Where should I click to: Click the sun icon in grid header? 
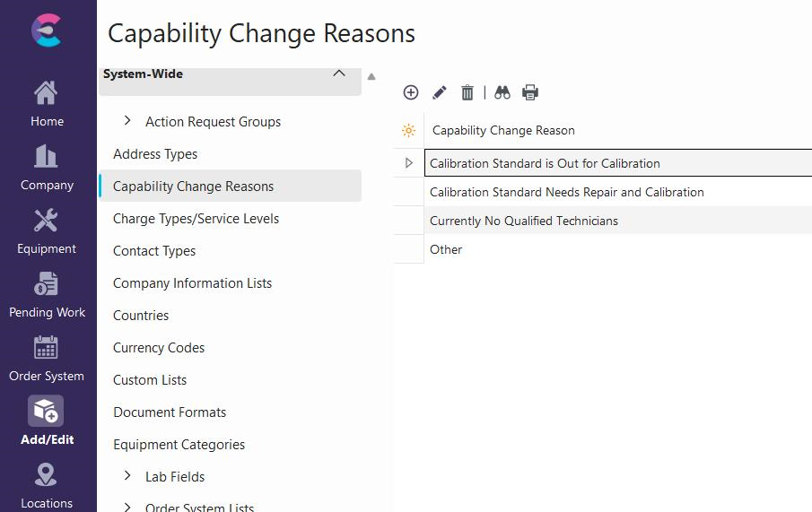[409, 131]
